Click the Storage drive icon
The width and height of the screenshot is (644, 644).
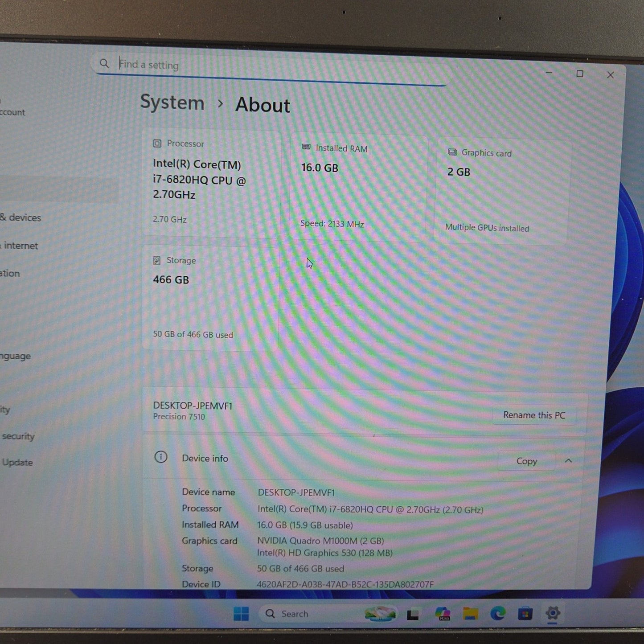coord(157,260)
